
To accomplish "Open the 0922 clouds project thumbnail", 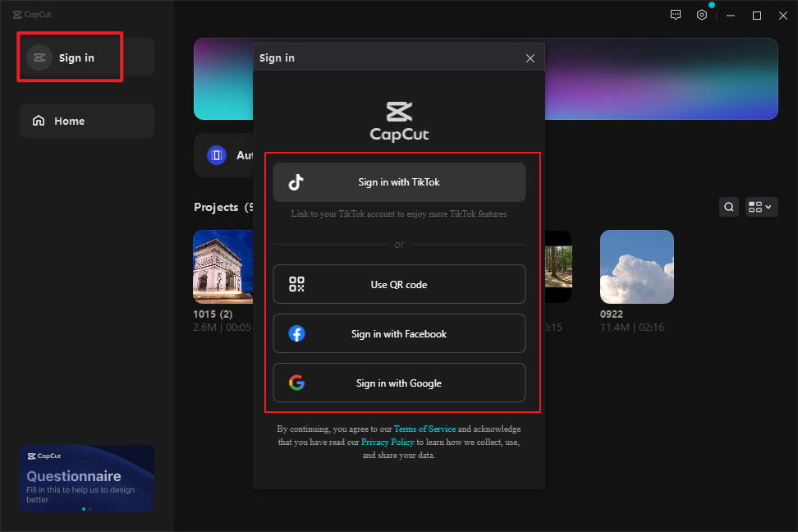I will [636, 267].
